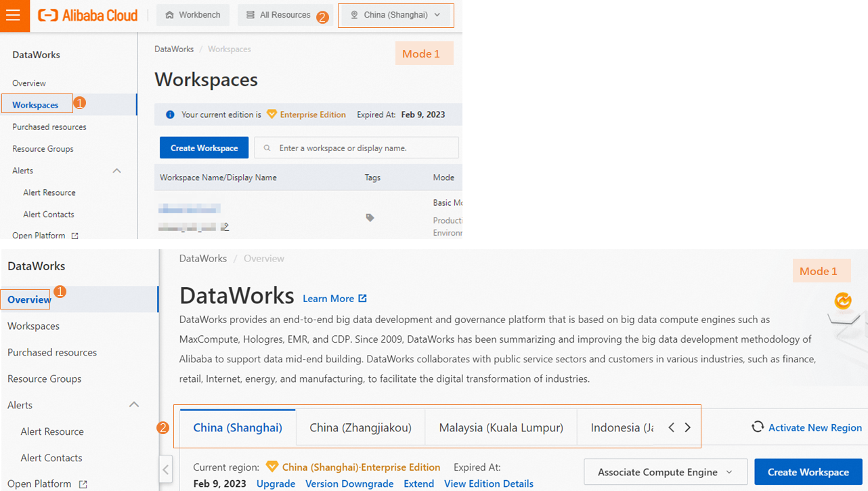Click the tag icon in the Tags column
The height and width of the screenshot is (491, 868).
pyautogui.click(x=370, y=218)
